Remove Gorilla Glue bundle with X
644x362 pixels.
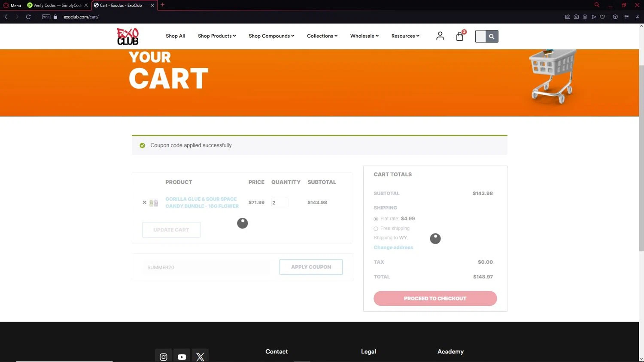pyautogui.click(x=144, y=202)
